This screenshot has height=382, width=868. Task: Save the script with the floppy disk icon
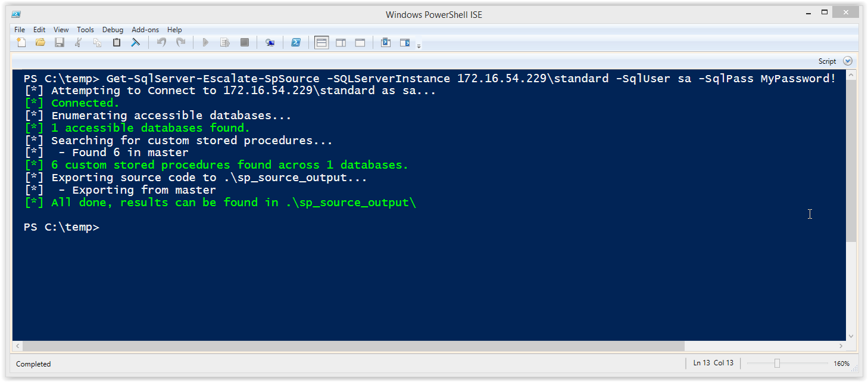point(60,42)
